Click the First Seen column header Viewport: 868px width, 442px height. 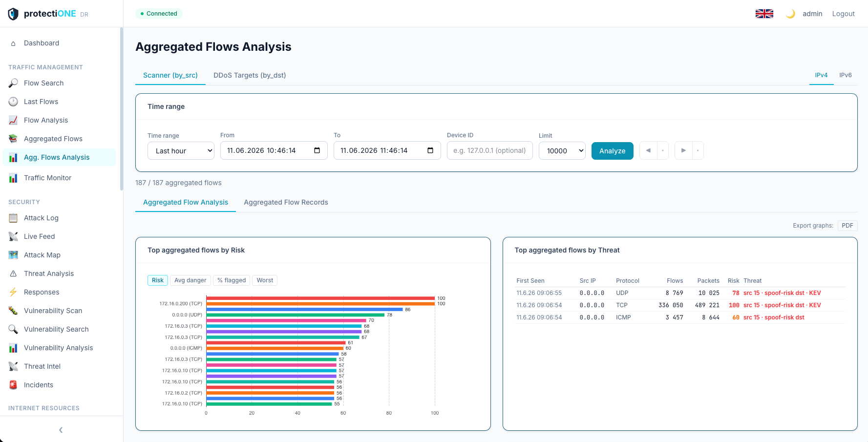(x=530, y=281)
